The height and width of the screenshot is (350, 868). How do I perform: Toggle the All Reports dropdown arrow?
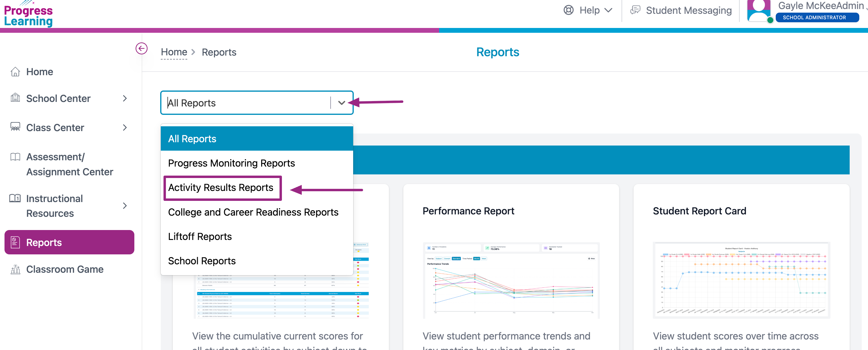(341, 103)
